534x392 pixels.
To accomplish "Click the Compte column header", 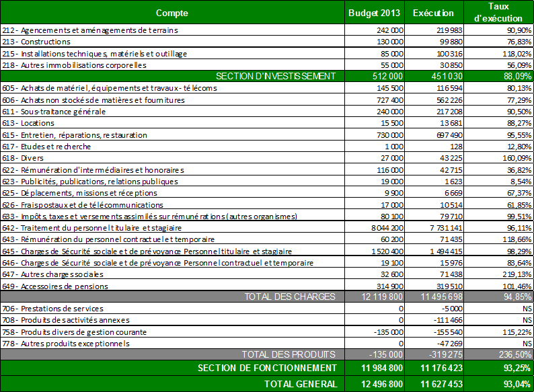I will click(172, 13).
